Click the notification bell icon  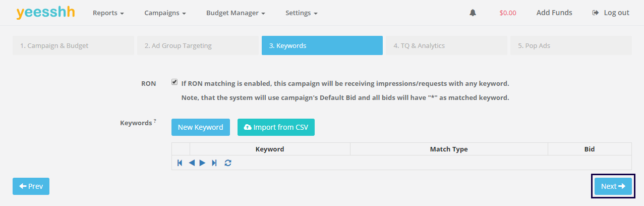(x=473, y=13)
